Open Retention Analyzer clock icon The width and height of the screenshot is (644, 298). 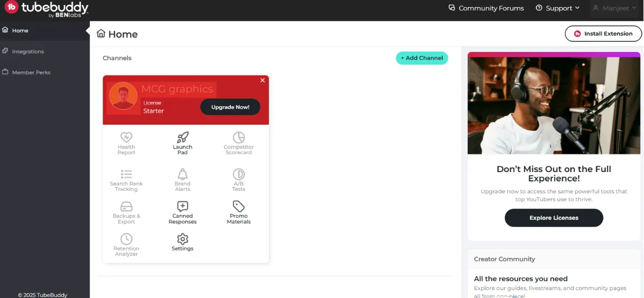126,239
